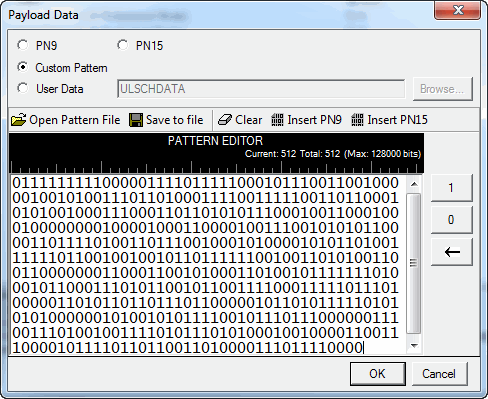Confirm with the OK button
488x399 pixels.
pyautogui.click(x=378, y=374)
